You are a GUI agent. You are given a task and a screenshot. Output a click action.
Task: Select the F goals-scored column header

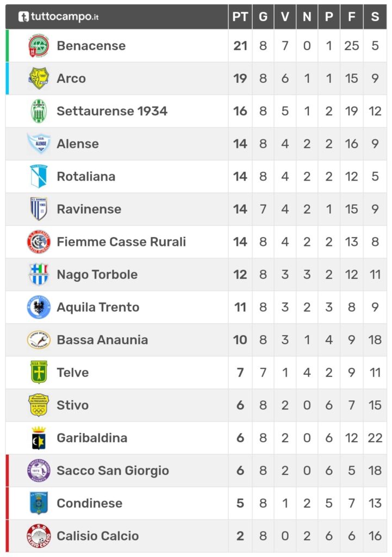[x=352, y=17]
